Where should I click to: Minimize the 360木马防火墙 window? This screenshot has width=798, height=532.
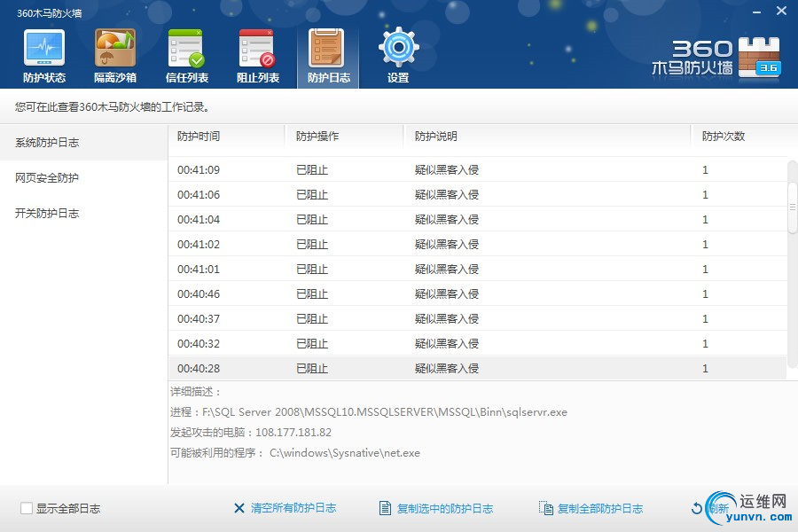pyautogui.click(x=757, y=12)
